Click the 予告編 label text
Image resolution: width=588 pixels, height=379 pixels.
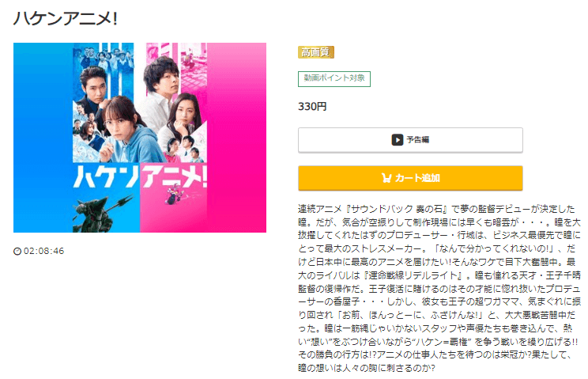418,140
